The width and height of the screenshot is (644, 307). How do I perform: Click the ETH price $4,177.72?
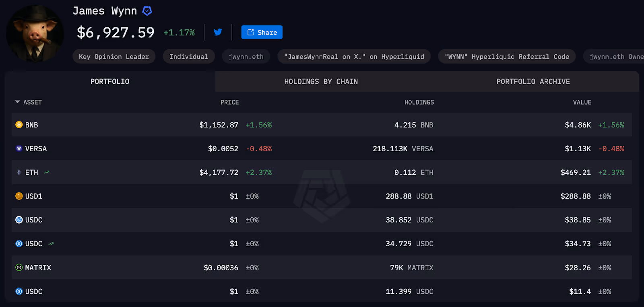click(219, 172)
